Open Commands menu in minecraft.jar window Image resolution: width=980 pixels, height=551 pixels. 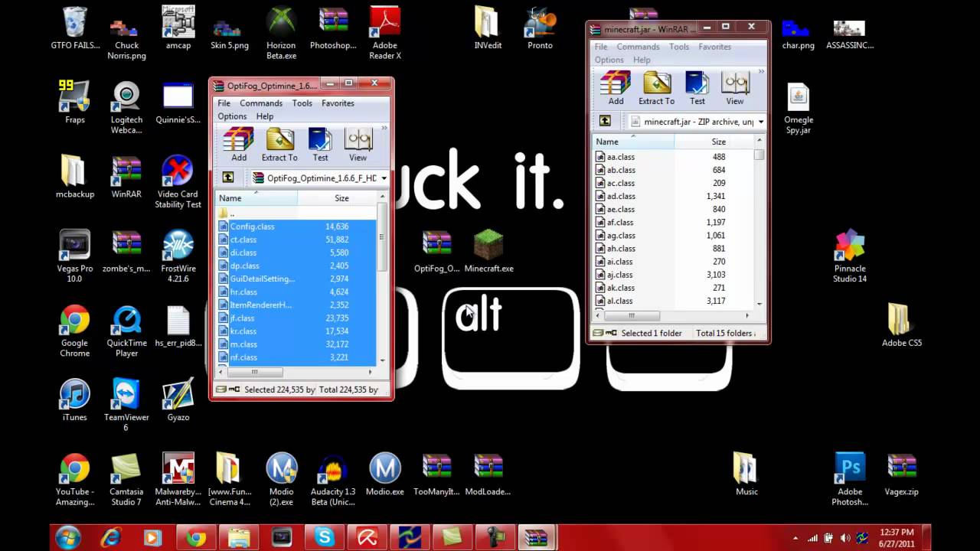point(638,47)
